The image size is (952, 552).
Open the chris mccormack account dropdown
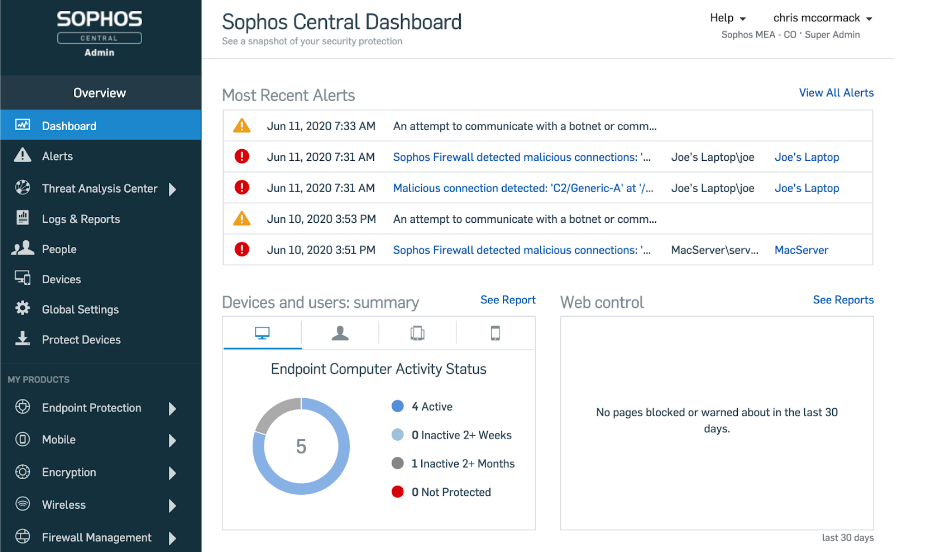(823, 18)
